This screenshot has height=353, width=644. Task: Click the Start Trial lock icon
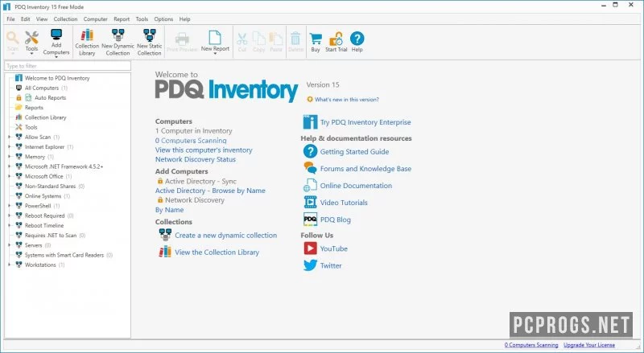[x=336, y=39]
